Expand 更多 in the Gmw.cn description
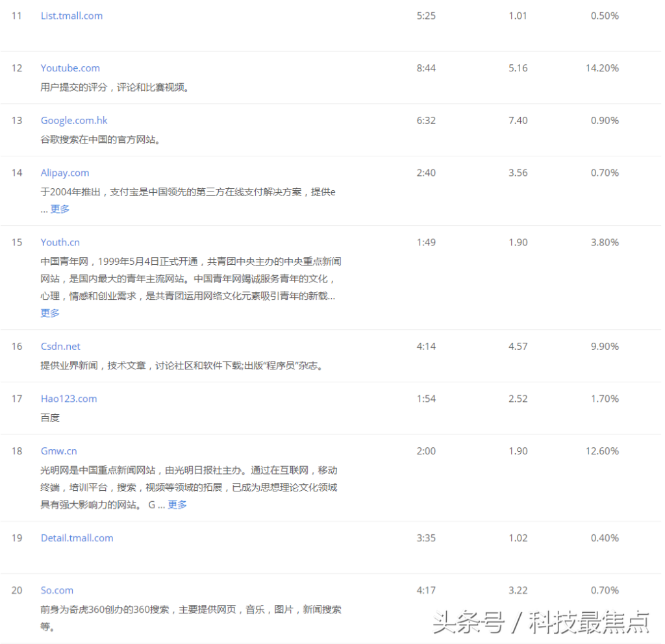The height and width of the screenshot is (644, 665). pos(177,504)
